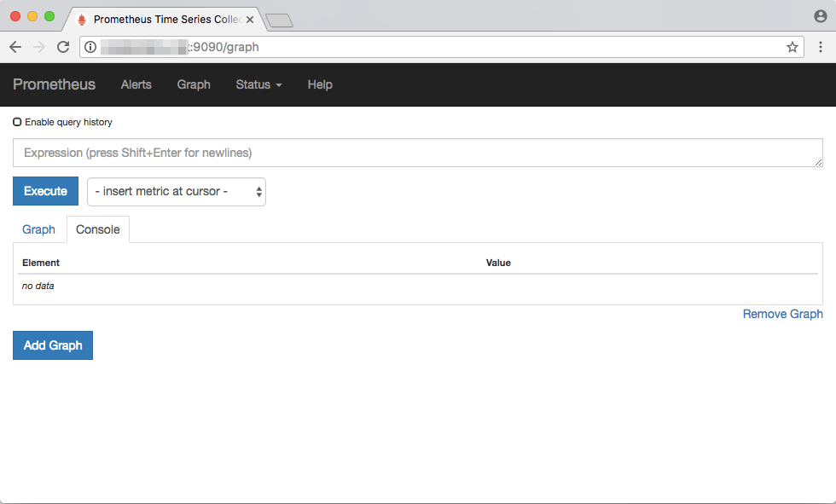Click the Prometheus flame favicon tab
The width and height of the screenshot is (836, 504).
(82, 20)
